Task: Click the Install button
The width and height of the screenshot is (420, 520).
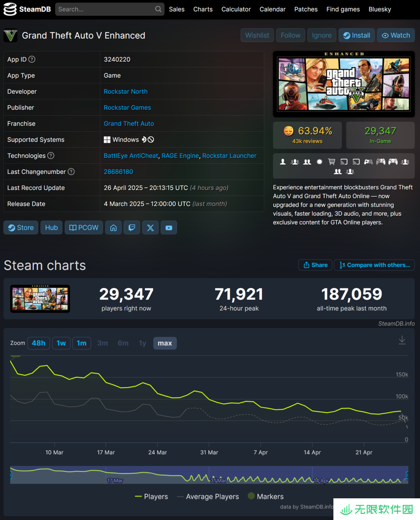Action: pos(357,36)
